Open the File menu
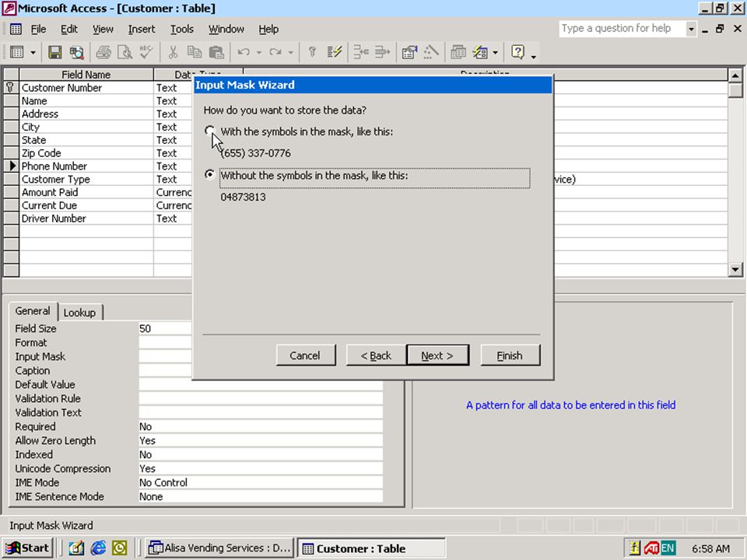Viewport: 747px width, 560px height. pyautogui.click(x=39, y=29)
